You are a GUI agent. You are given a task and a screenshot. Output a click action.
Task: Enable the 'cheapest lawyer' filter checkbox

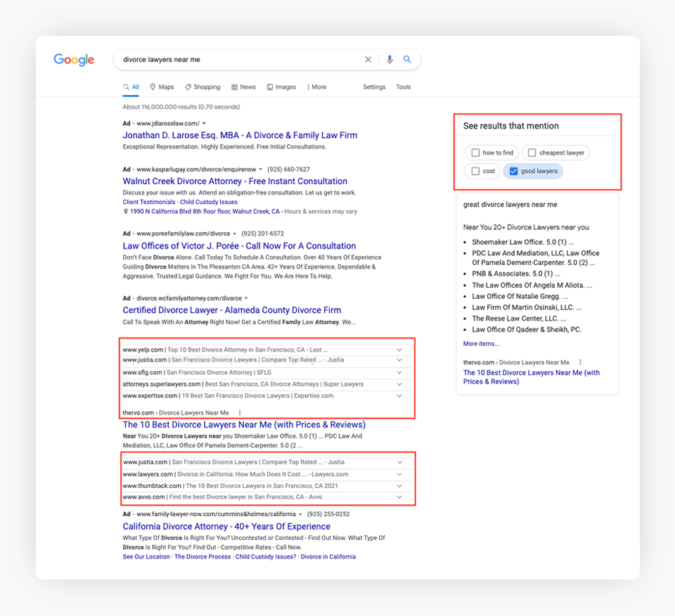pyautogui.click(x=532, y=153)
